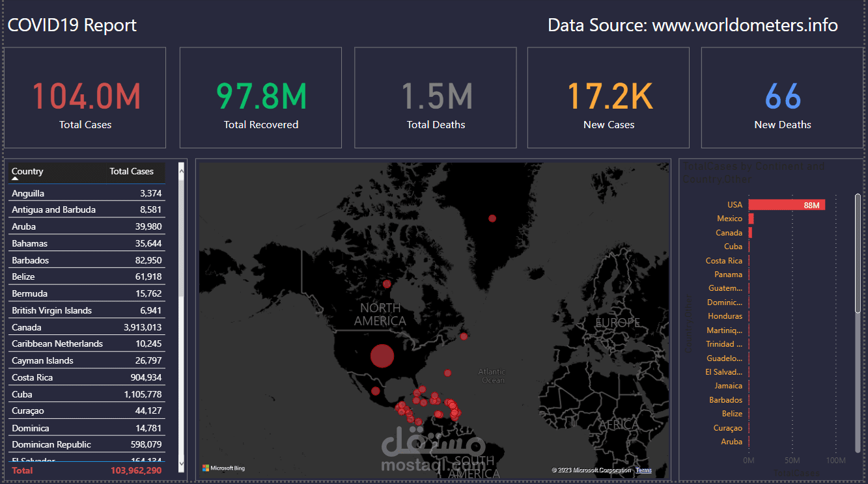Viewport: 868px width, 484px height.
Task: Click the Mexico red bubble on map
Action: click(376, 391)
